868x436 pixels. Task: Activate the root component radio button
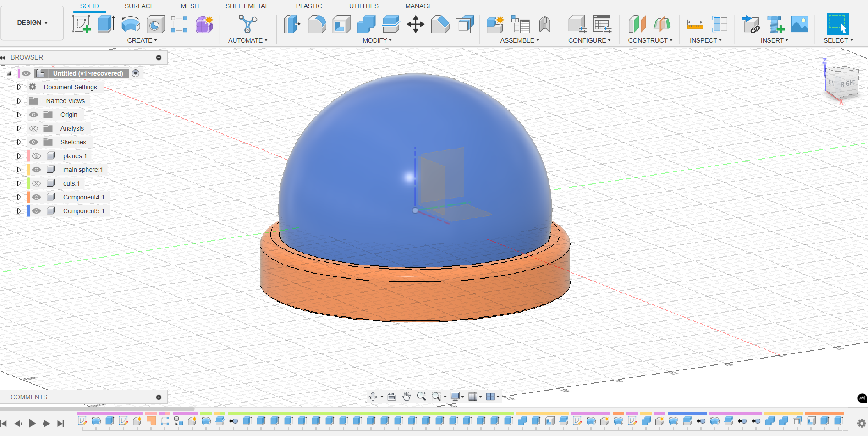click(x=136, y=73)
